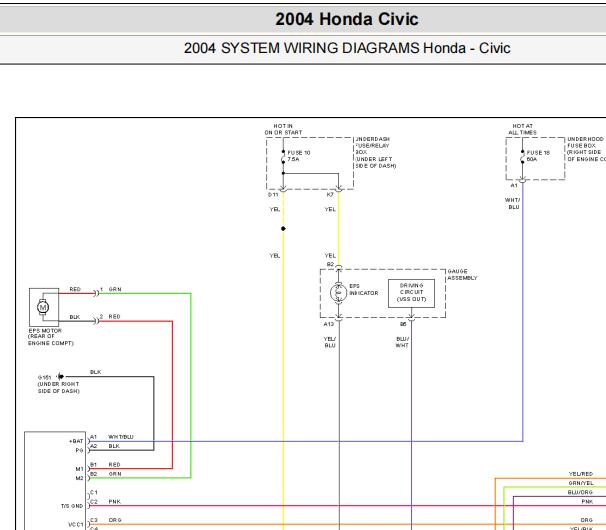Click the G451 ground symbol
The width and height of the screenshot is (606, 530).
coord(61,376)
